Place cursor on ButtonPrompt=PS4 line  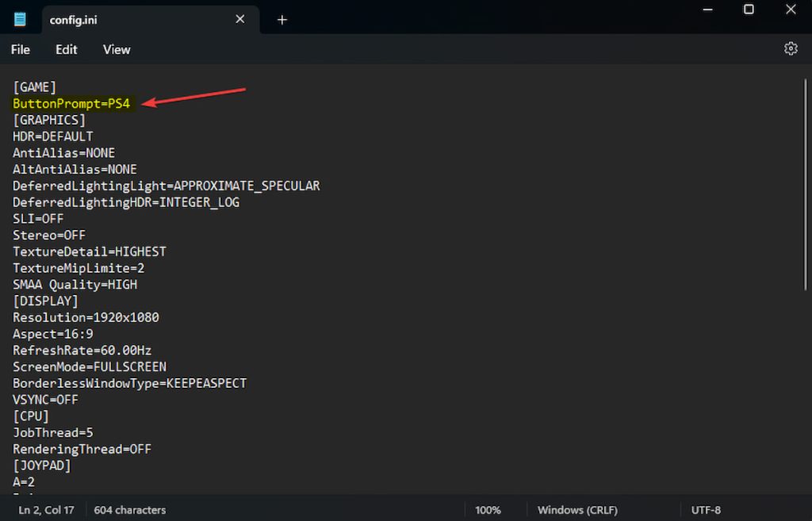point(71,103)
